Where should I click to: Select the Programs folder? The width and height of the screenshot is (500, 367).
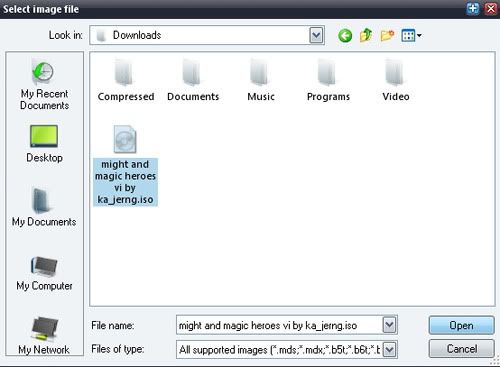click(x=328, y=80)
